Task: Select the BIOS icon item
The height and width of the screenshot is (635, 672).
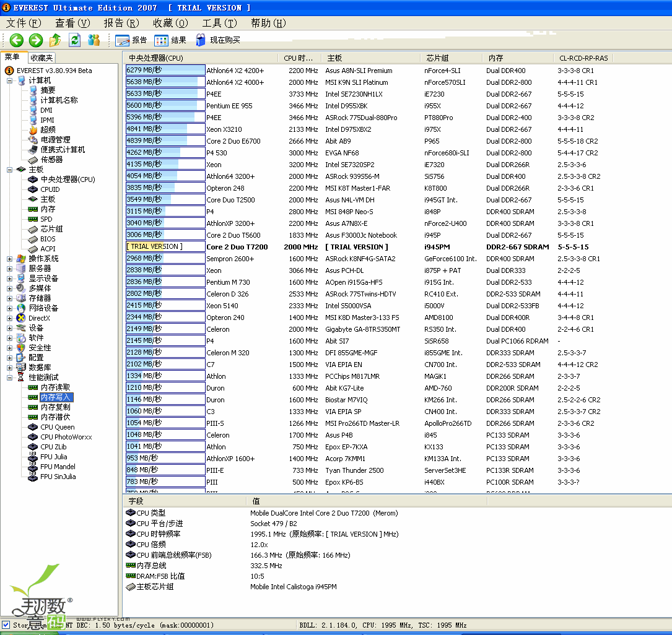Action: point(33,239)
